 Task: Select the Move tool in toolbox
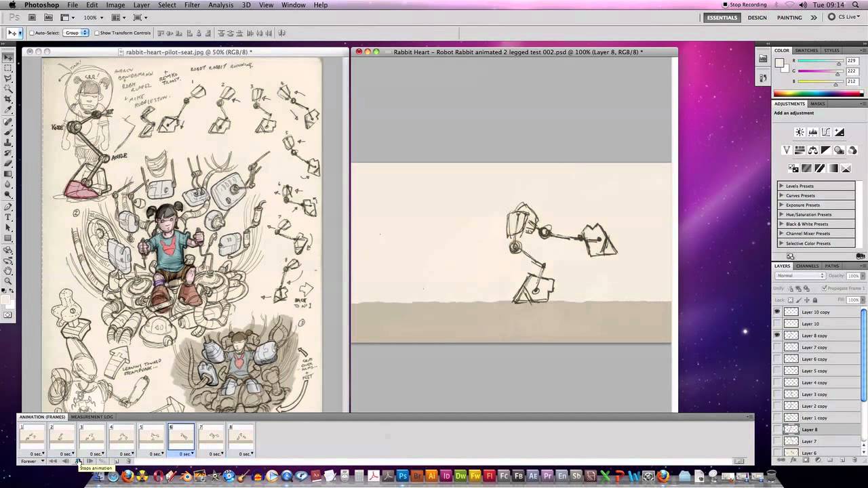[x=8, y=58]
